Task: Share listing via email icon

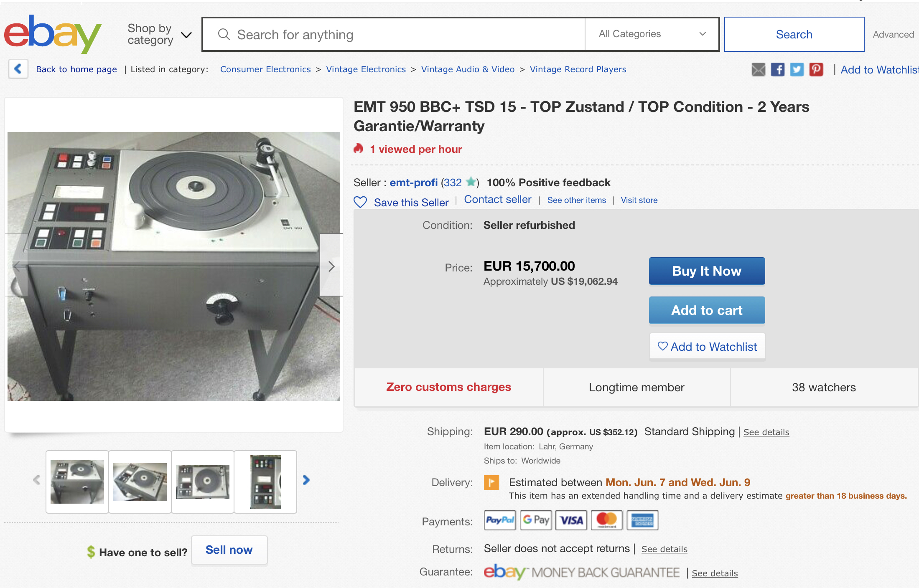Action: 758,69
